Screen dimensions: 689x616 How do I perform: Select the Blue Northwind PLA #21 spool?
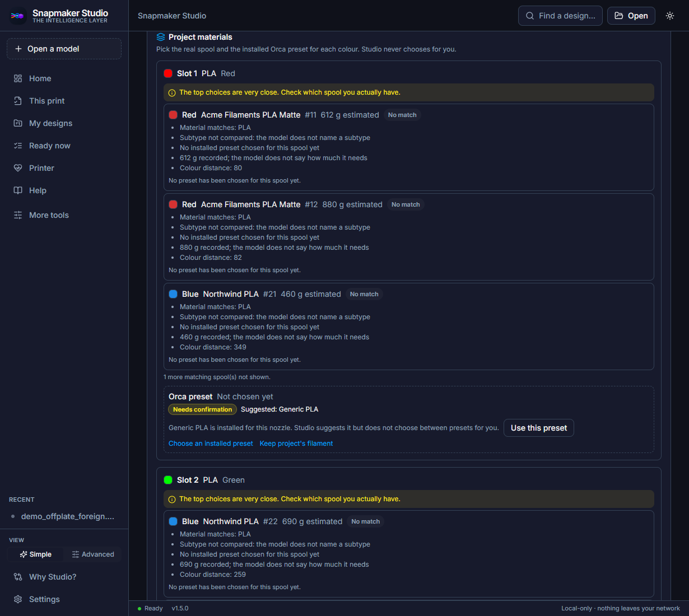pyautogui.click(x=409, y=326)
